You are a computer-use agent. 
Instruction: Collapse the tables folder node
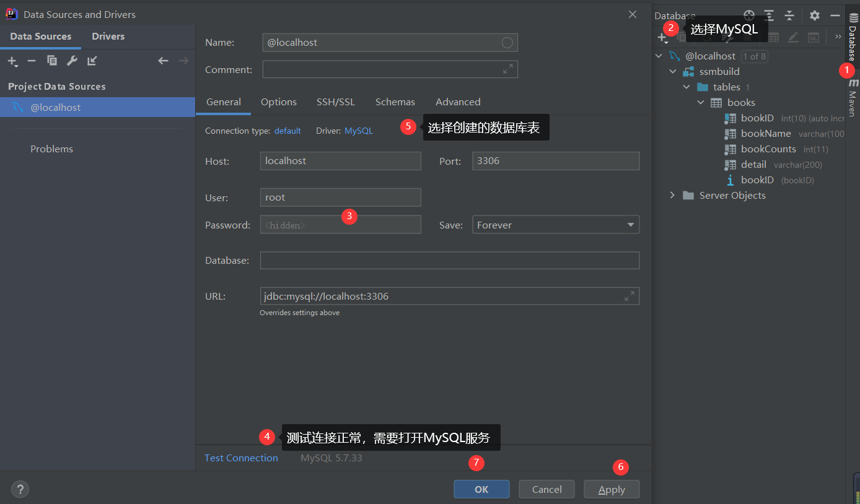pyautogui.click(x=687, y=87)
